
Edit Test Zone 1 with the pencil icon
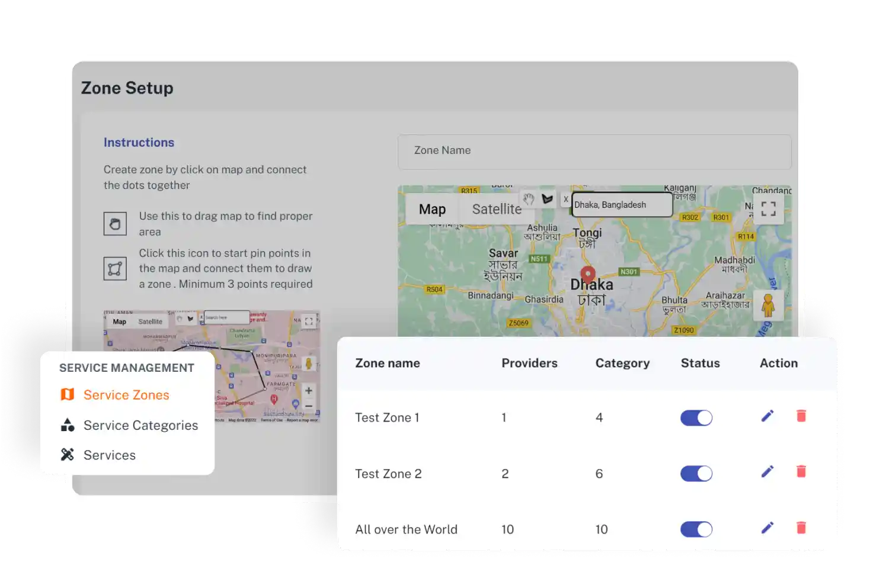(x=767, y=416)
